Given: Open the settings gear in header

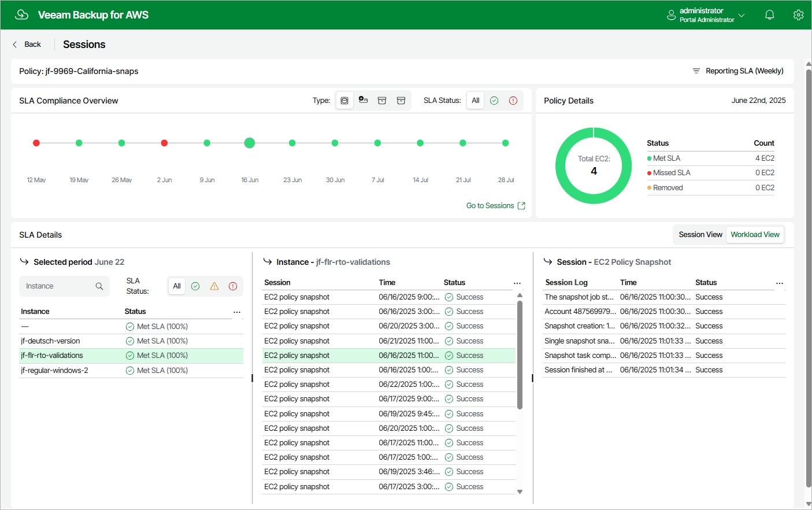Looking at the screenshot, I should click(x=798, y=15).
